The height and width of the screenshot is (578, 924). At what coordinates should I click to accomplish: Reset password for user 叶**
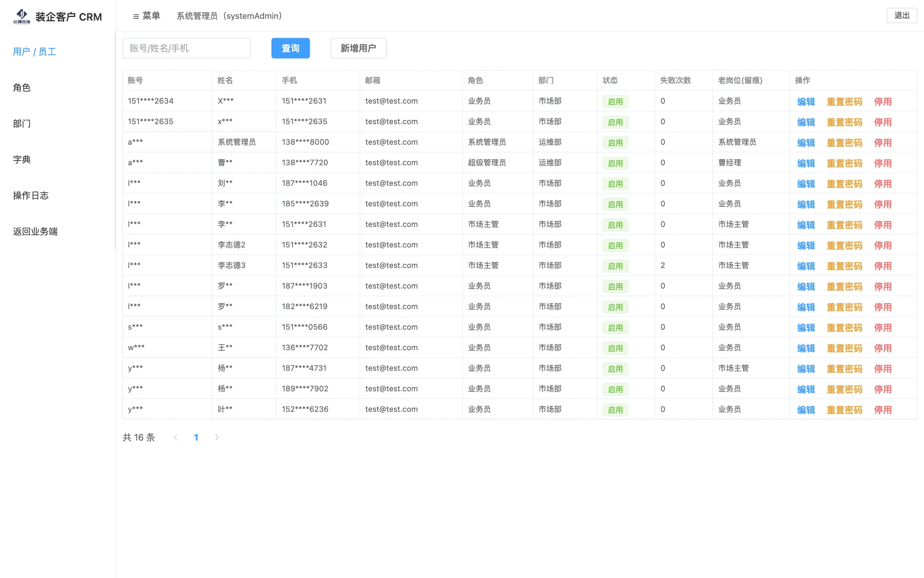(x=844, y=410)
